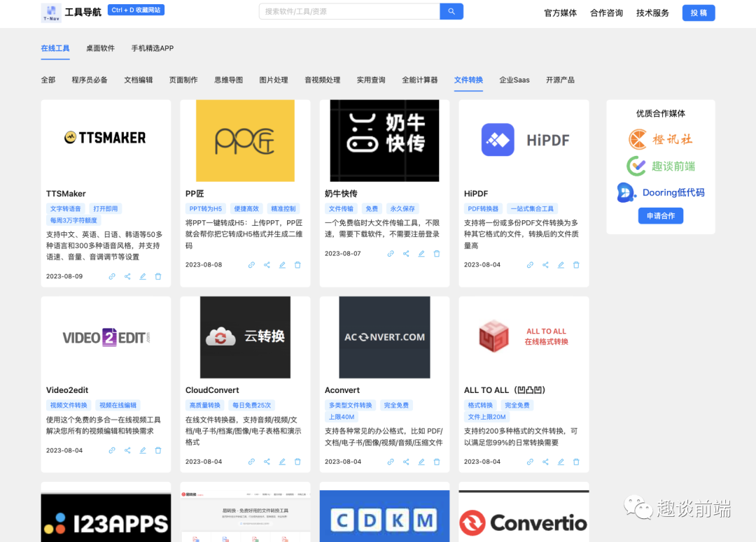Open the 橙讯社 partner media logo
This screenshot has width=756, height=542.
coord(661,139)
